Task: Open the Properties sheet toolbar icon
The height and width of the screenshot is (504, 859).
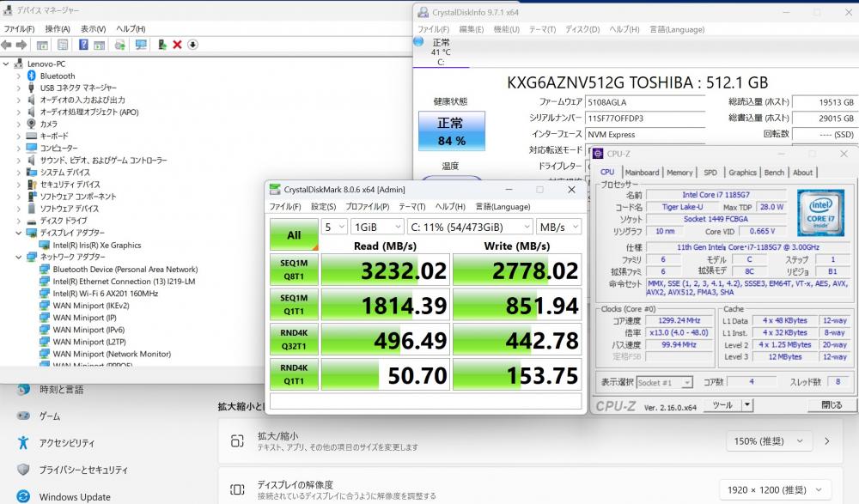Action: coord(63,45)
